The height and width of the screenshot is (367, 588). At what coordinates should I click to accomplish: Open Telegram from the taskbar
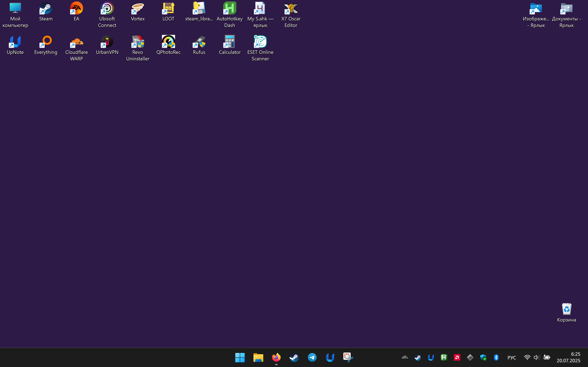pyautogui.click(x=312, y=357)
